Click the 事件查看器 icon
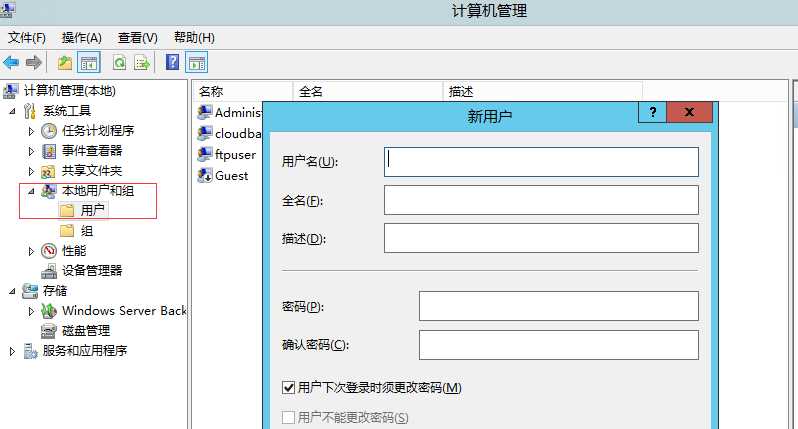This screenshot has width=798, height=429. tap(49, 151)
